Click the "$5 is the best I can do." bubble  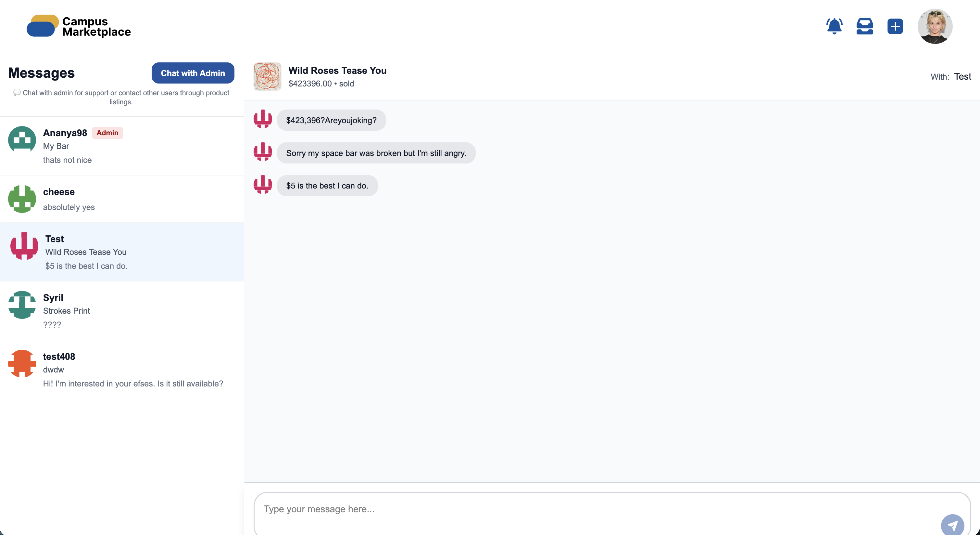[327, 186]
